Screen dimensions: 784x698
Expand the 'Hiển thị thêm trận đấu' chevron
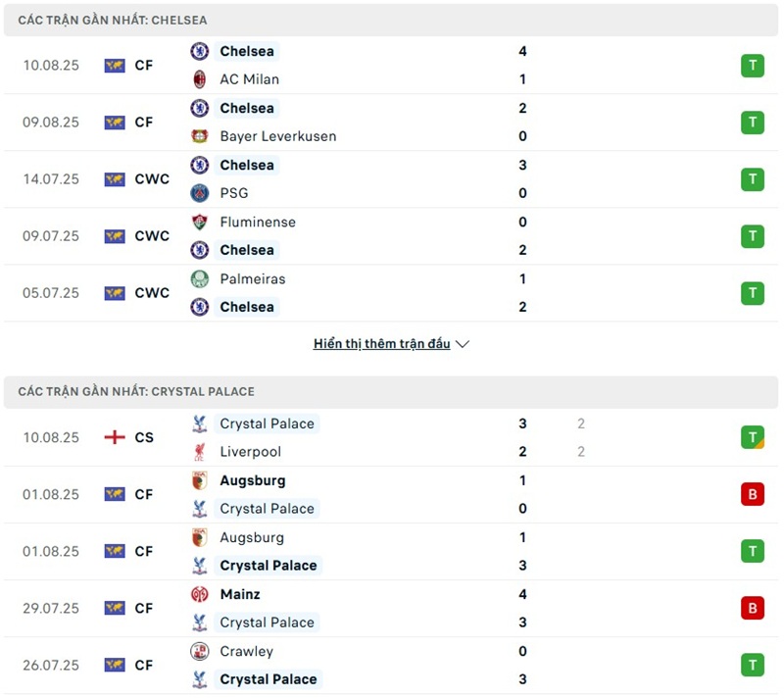[464, 344]
